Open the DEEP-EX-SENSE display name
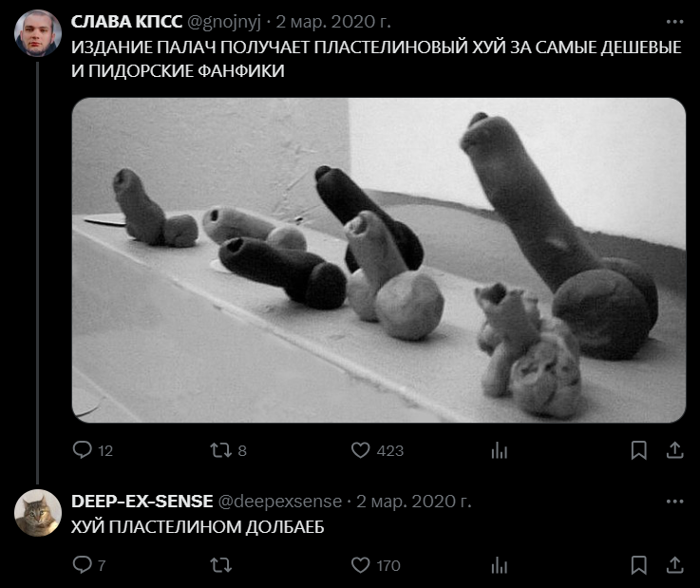The width and height of the screenshot is (700, 588). point(142,502)
